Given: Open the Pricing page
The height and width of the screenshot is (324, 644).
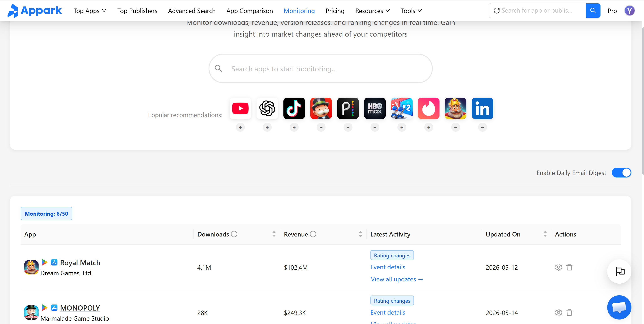Looking at the screenshot, I should pos(335,11).
